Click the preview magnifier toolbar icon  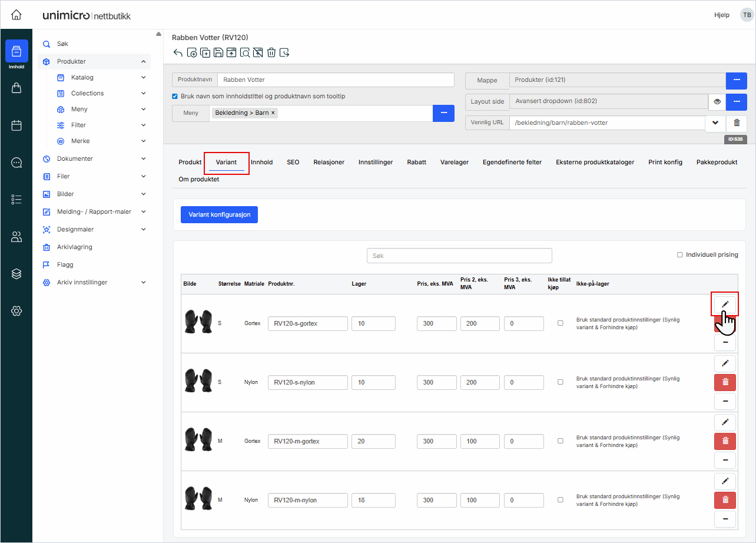point(245,53)
